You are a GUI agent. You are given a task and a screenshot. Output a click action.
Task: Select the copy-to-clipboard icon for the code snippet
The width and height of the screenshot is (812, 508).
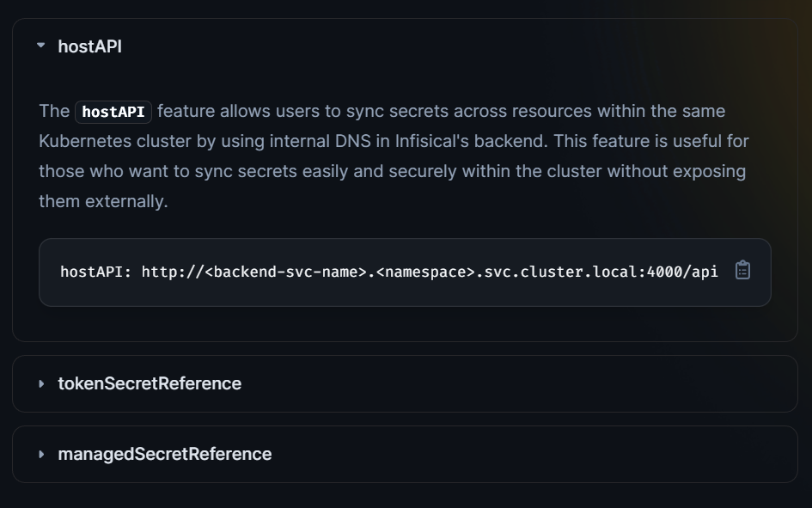(742, 271)
